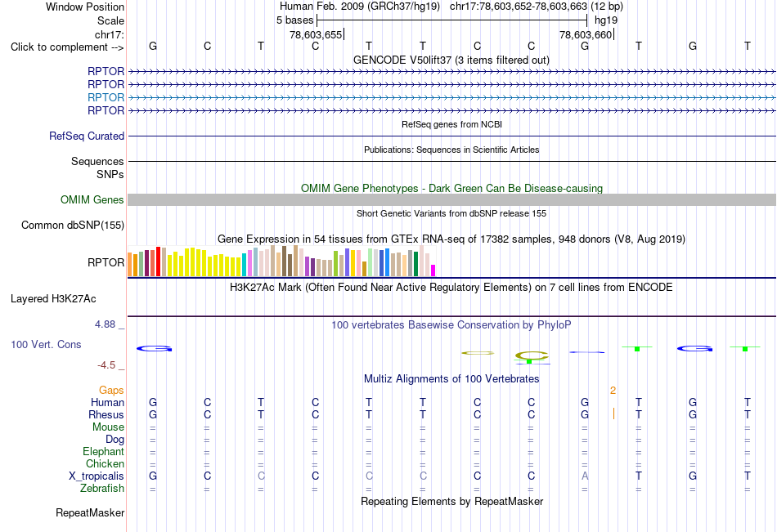
Task: Click the orange "Gaps" row label
Action: (x=111, y=391)
